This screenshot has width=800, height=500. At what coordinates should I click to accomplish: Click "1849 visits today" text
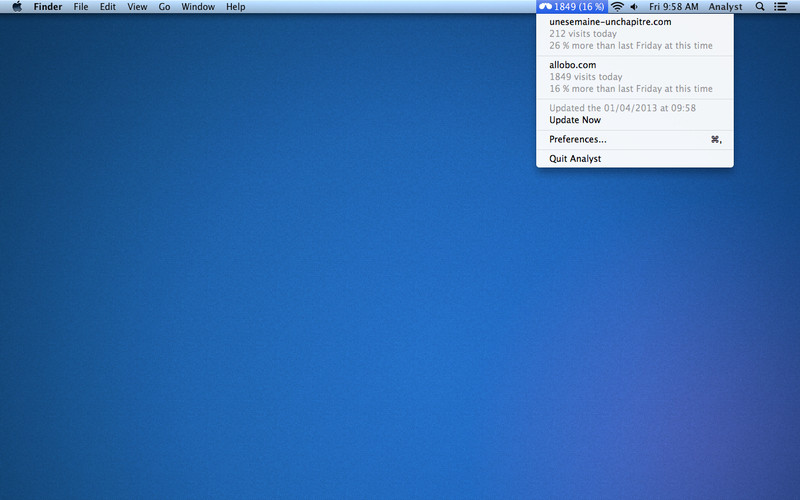(586, 77)
